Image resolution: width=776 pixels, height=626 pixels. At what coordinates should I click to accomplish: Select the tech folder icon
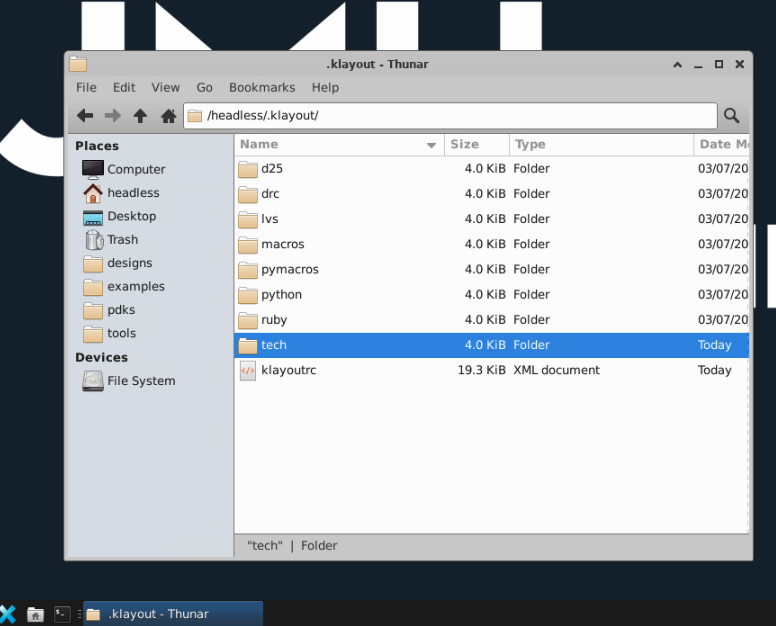tap(247, 345)
